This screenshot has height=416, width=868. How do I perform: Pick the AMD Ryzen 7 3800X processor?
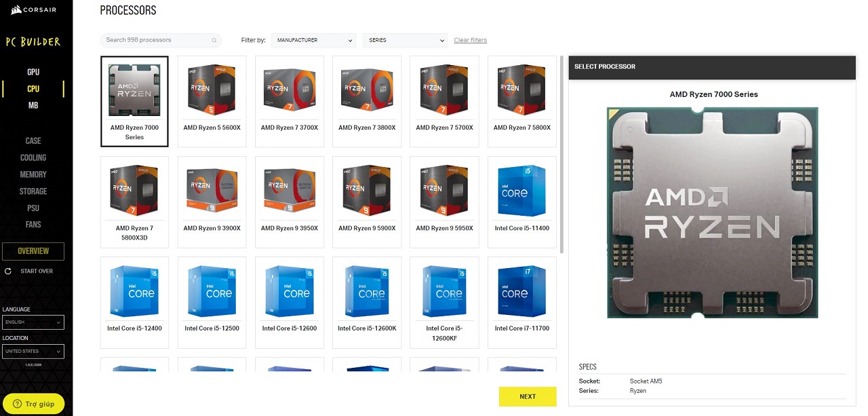367,101
